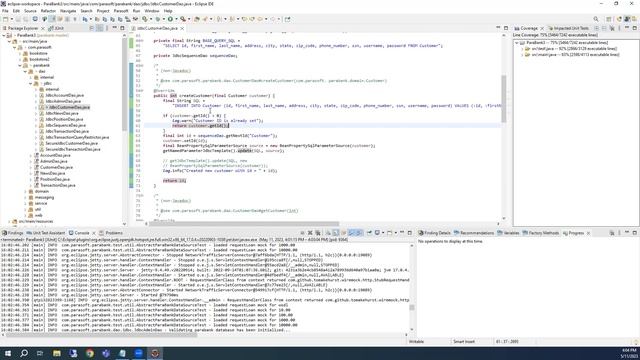Open the External Tools dropdown arrow
The image size is (640, 360).
(189, 19)
